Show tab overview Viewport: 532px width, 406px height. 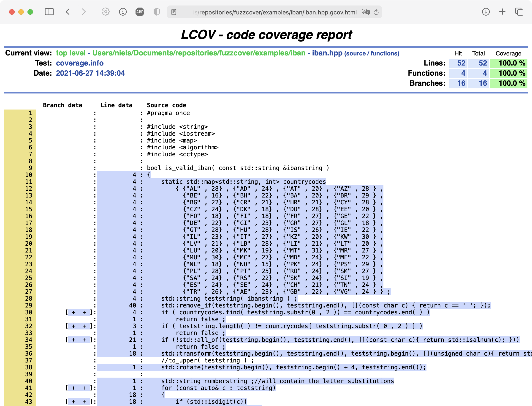(x=519, y=12)
